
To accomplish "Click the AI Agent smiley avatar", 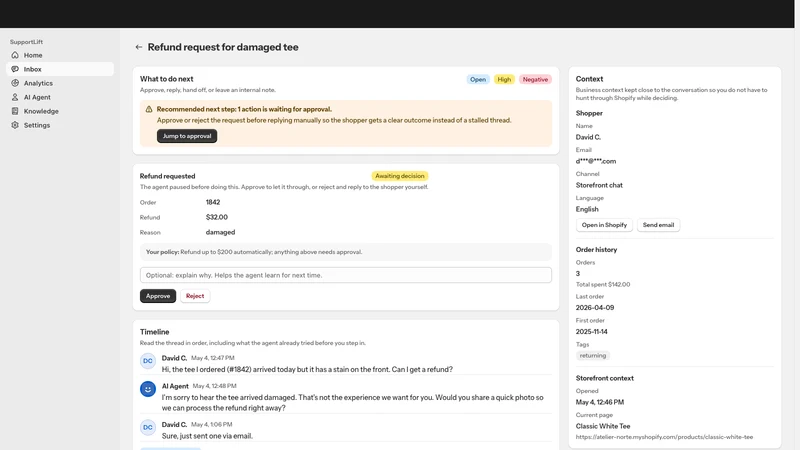I will pos(148,389).
